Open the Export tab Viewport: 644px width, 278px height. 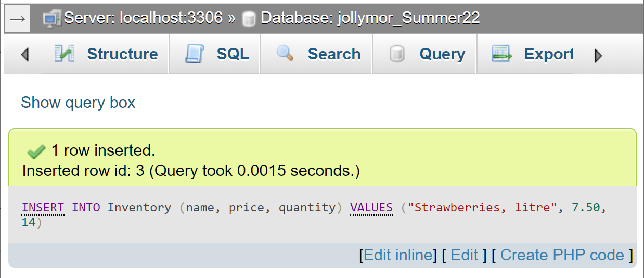pos(548,54)
